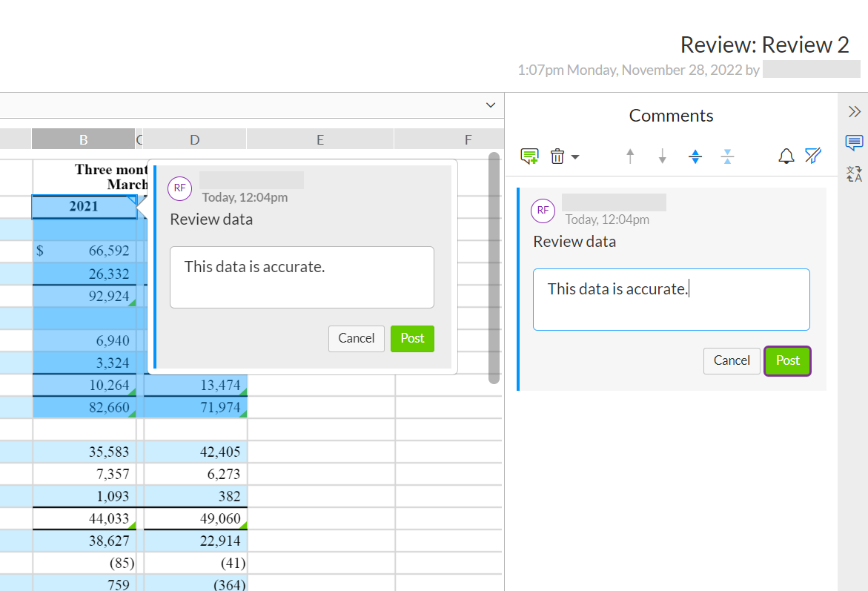Clear the comment filter
The width and height of the screenshot is (868, 591).
click(x=813, y=156)
